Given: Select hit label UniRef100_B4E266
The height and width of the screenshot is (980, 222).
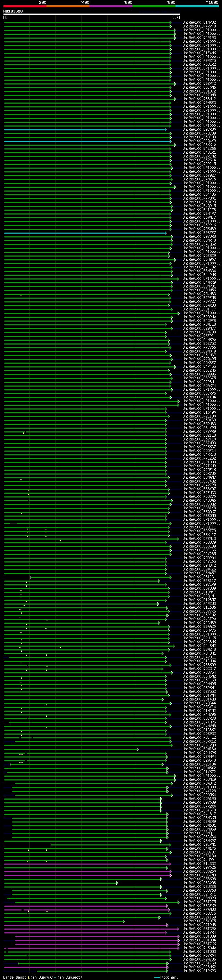Looking at the screenshot, I should [199, 149].
